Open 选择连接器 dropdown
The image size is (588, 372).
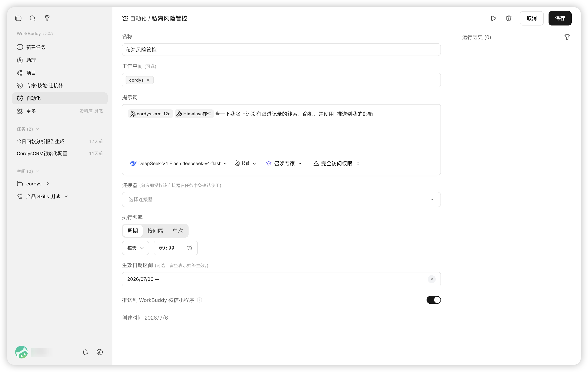pos(281,200)
